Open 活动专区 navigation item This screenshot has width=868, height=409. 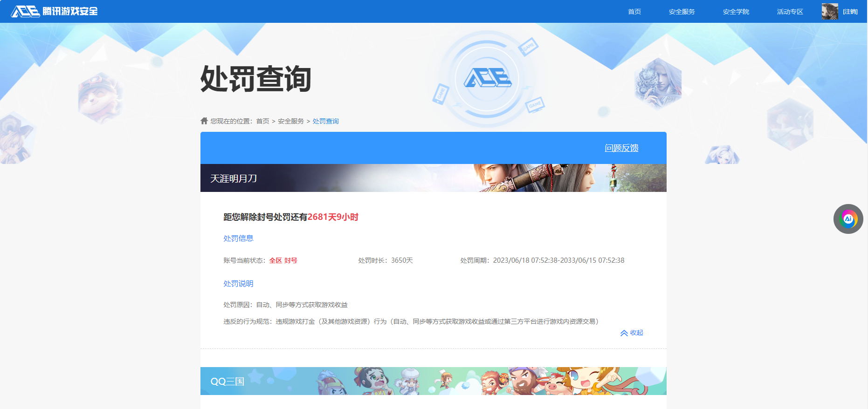pos(790,12)
